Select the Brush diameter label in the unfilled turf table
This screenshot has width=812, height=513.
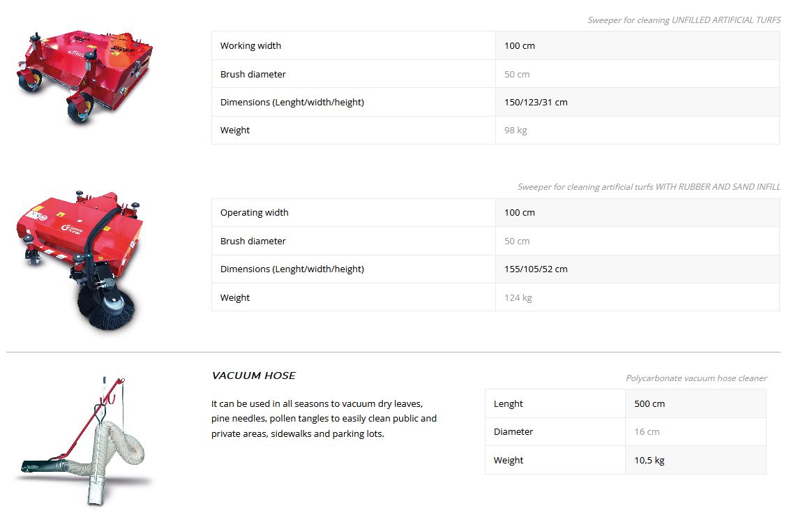point(253,75)
